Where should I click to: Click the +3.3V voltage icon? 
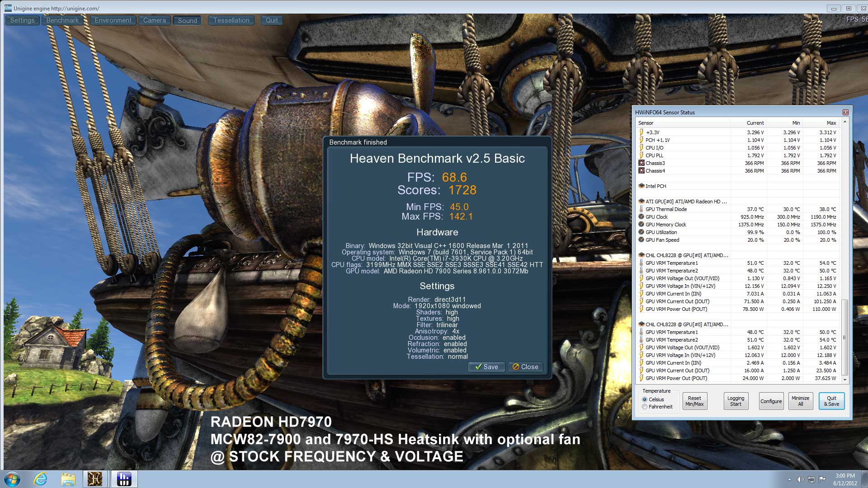(x=641, y=132)
